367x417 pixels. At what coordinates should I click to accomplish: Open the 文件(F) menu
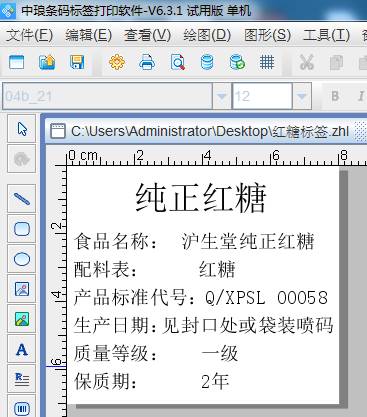click(x=29, y=35)
